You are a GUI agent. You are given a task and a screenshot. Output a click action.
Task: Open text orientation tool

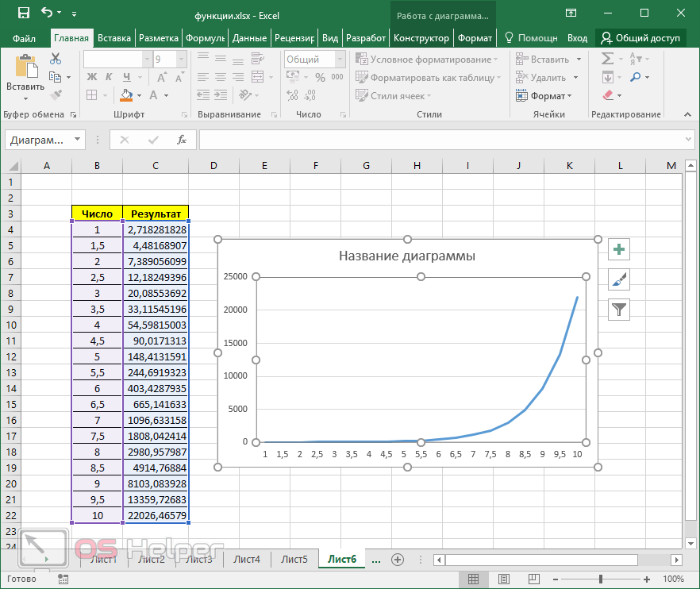(x=245, y=95)
